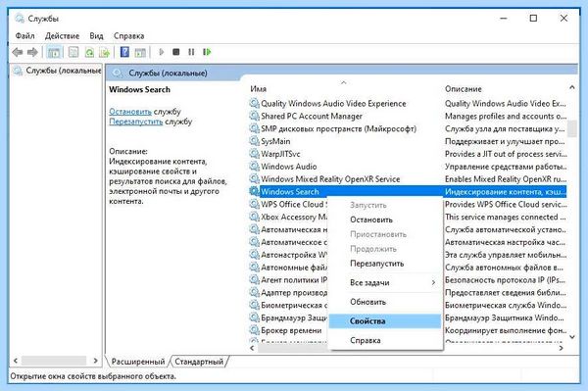Stop the service with the Stop icon

point(175,52)
